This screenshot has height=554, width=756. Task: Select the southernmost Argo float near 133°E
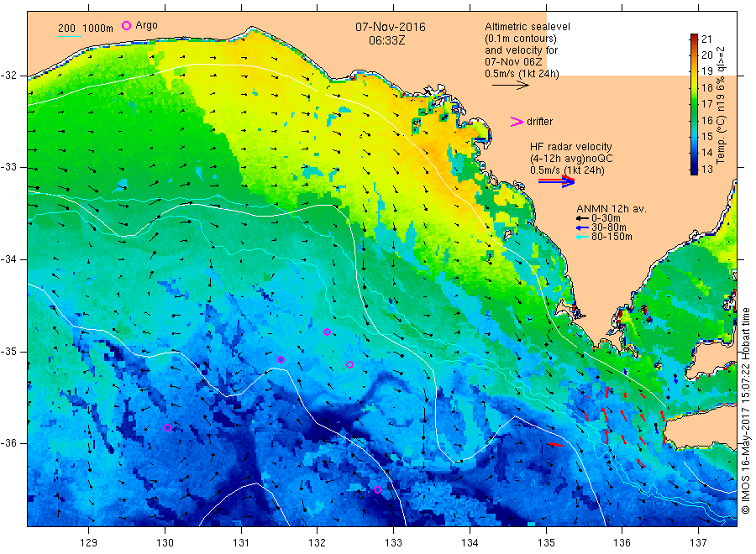(377, 490)
